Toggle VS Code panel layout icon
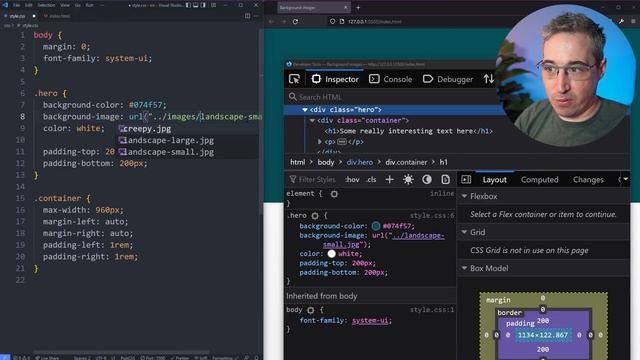This screenshot has width=640, height=360. coord(196,5)
